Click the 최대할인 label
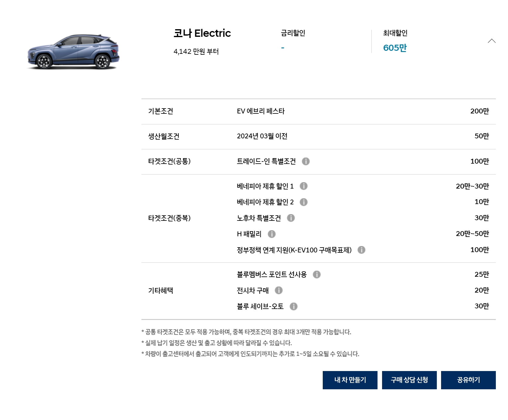 [x=395, y=33]
